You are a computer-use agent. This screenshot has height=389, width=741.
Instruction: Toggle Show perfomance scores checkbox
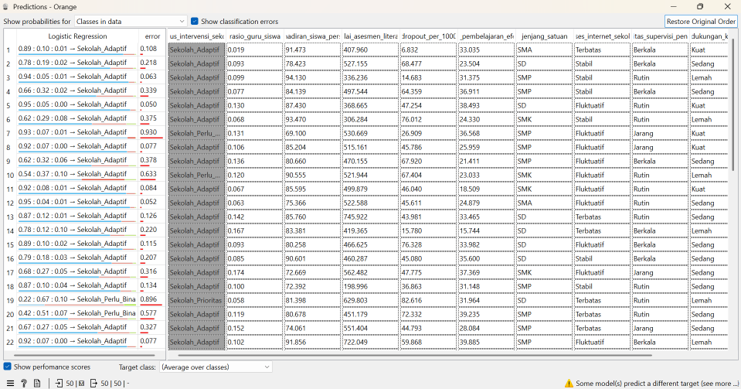coord(7,367)
